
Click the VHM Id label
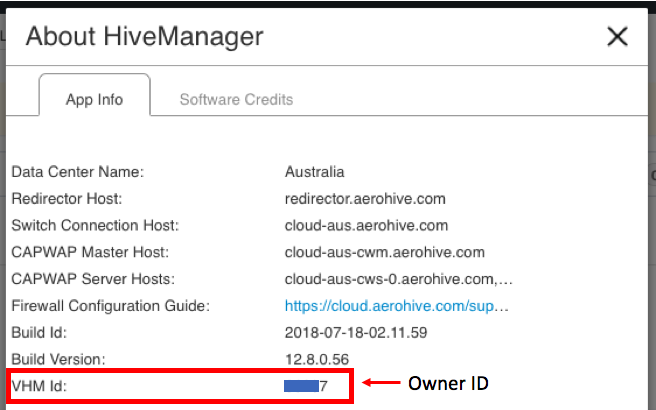[40, 385]
